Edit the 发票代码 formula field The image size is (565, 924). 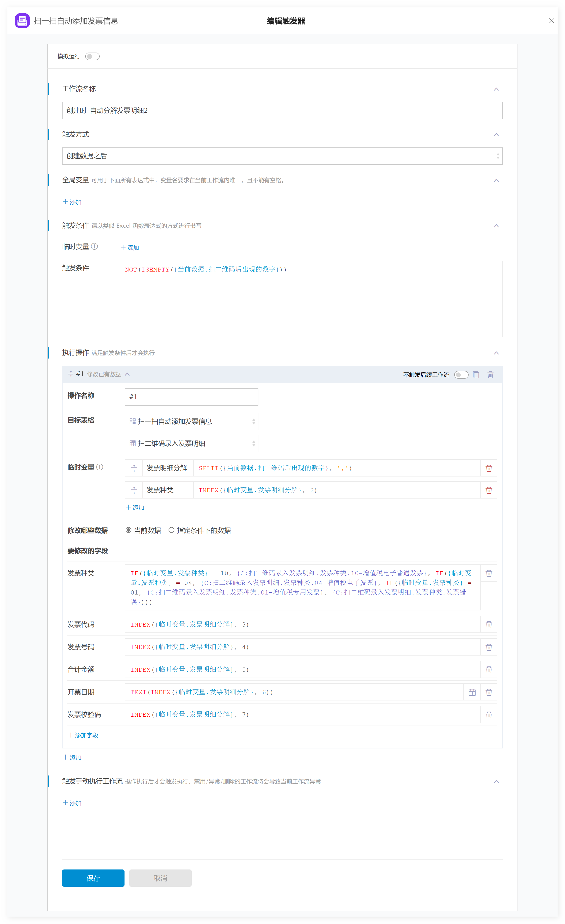[302, 624]
